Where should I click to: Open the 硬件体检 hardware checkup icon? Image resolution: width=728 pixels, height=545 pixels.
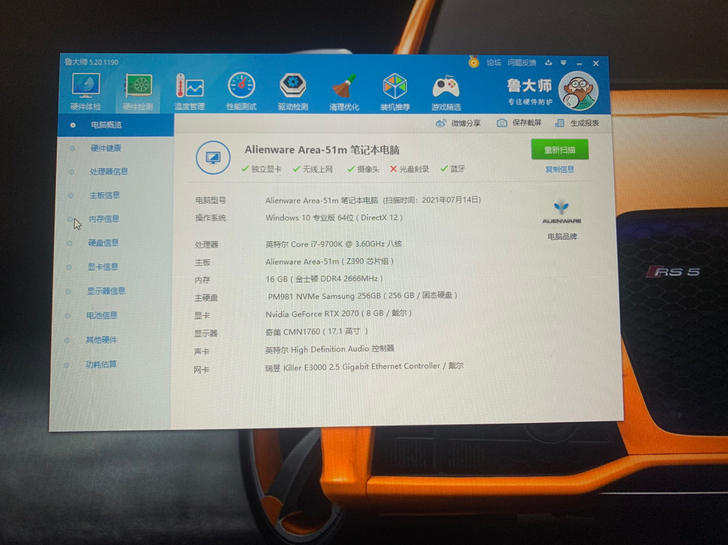tap(85, 88)
